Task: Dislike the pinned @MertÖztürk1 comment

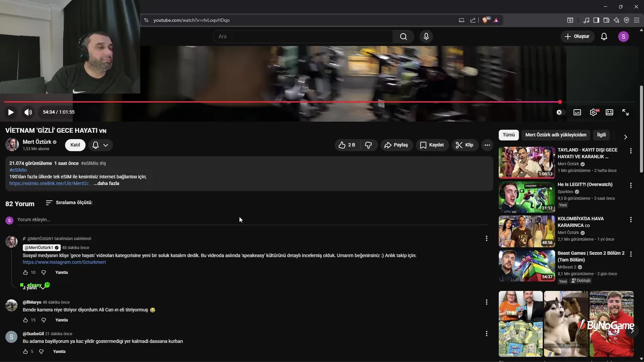Action: (x=43, y=273)
